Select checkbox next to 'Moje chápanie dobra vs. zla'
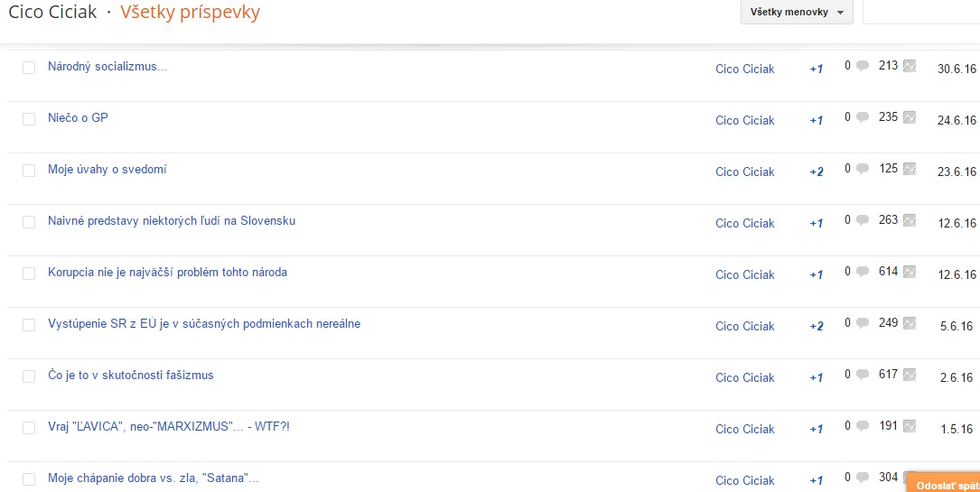The width and height of the screenshot is (980, 492). (29, 479)
